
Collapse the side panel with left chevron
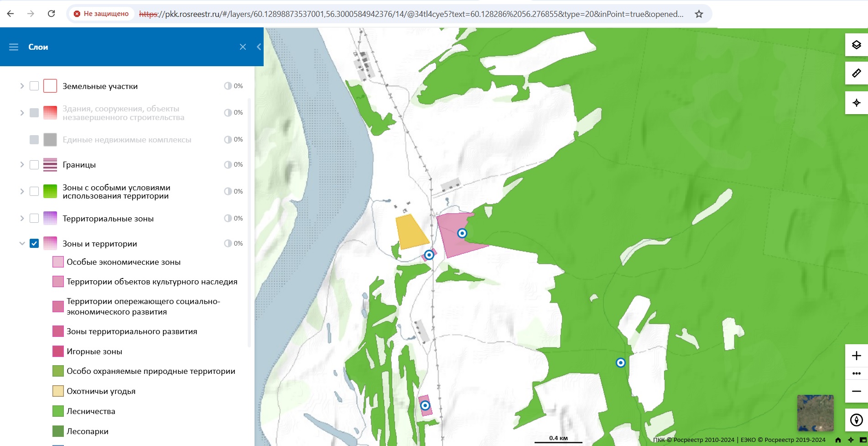point(259,47)
